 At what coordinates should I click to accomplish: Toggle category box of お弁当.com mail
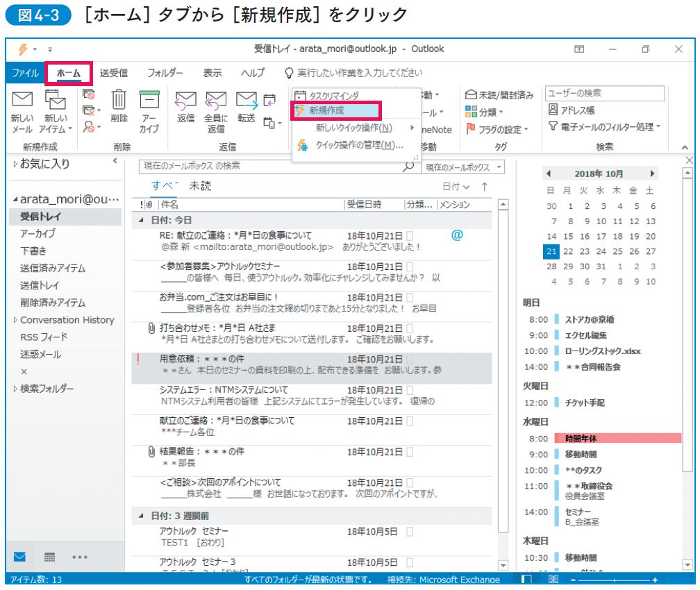click(x=410, y=297)
